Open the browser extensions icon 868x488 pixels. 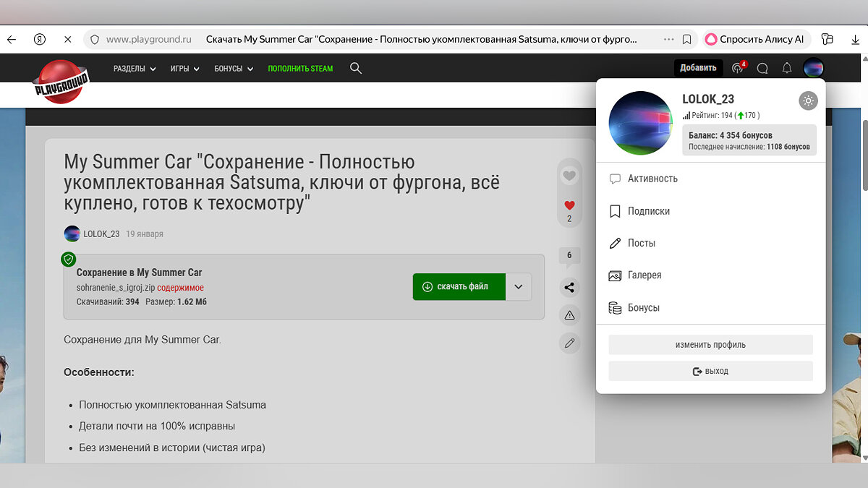click(x=828, y=39)
